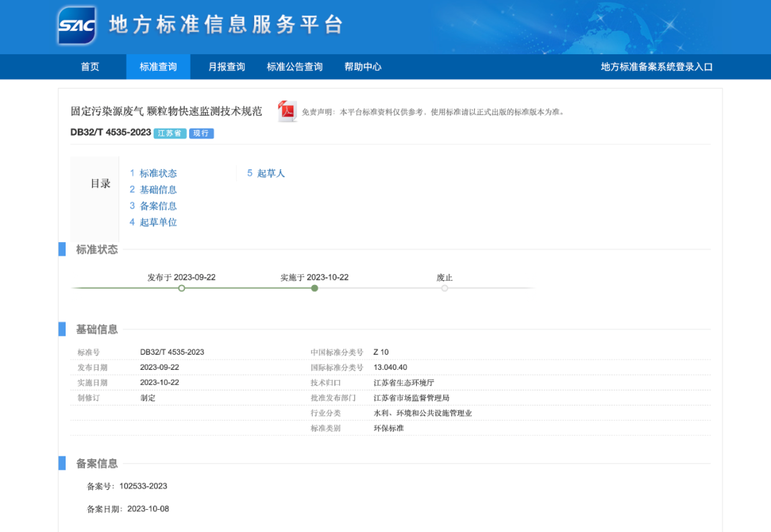The height and width of the screenshot is (532, 771).
Task: Jump to 1 标准状态 section
Action: (153, 173)
